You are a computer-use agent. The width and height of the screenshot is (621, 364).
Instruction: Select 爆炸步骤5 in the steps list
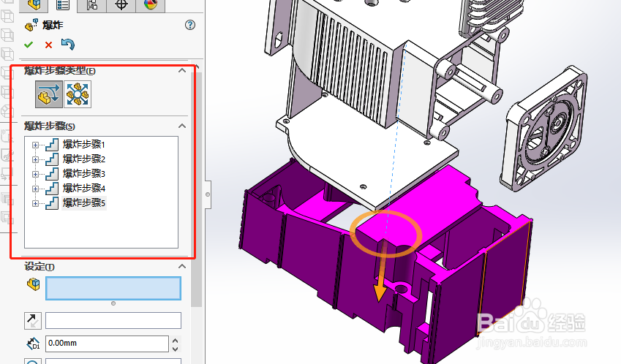point(84,203)
